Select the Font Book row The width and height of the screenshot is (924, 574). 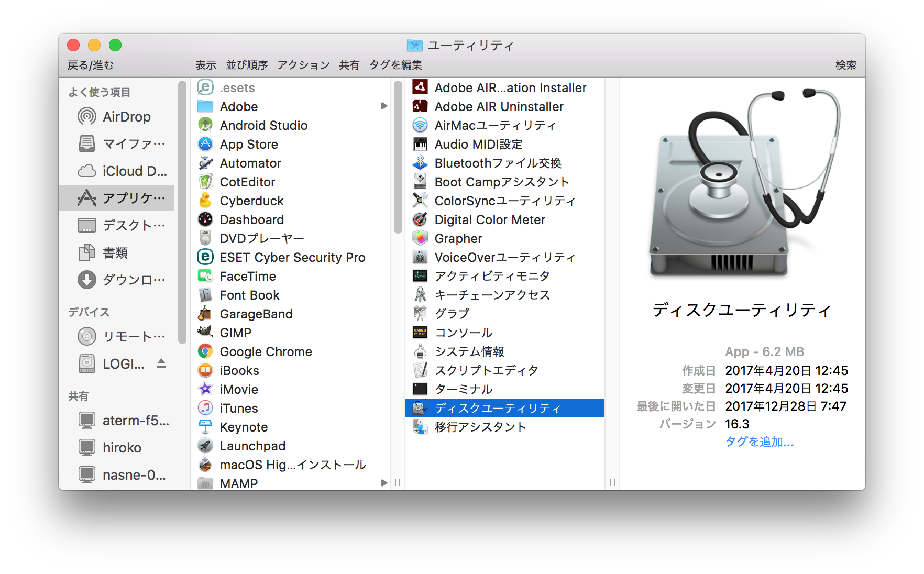(291, 295)
